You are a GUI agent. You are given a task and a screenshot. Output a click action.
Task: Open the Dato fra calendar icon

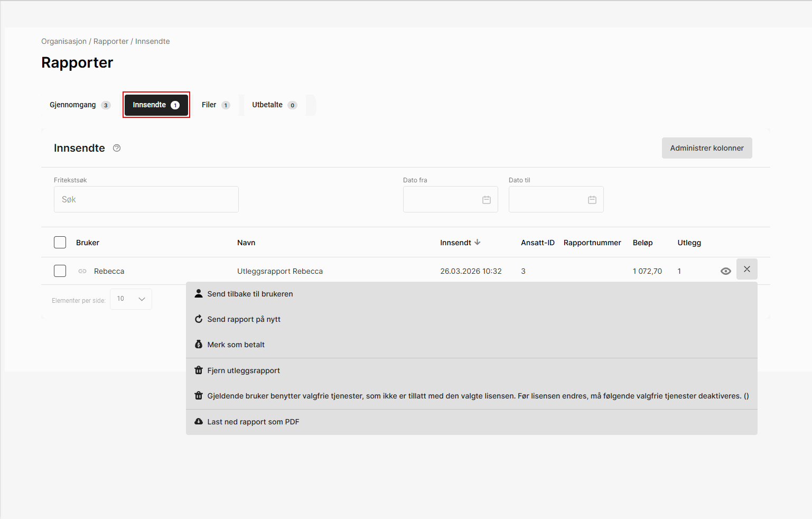click(x=486, y=200)
